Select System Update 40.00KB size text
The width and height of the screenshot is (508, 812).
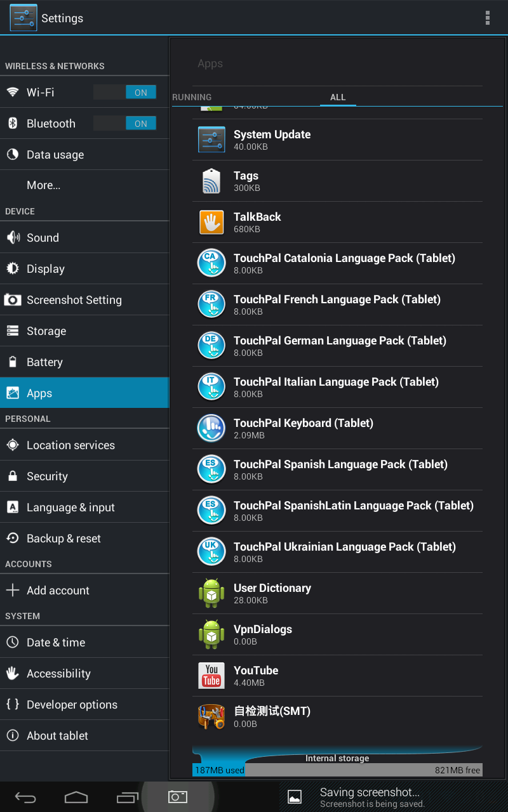(x=251, y=147)
